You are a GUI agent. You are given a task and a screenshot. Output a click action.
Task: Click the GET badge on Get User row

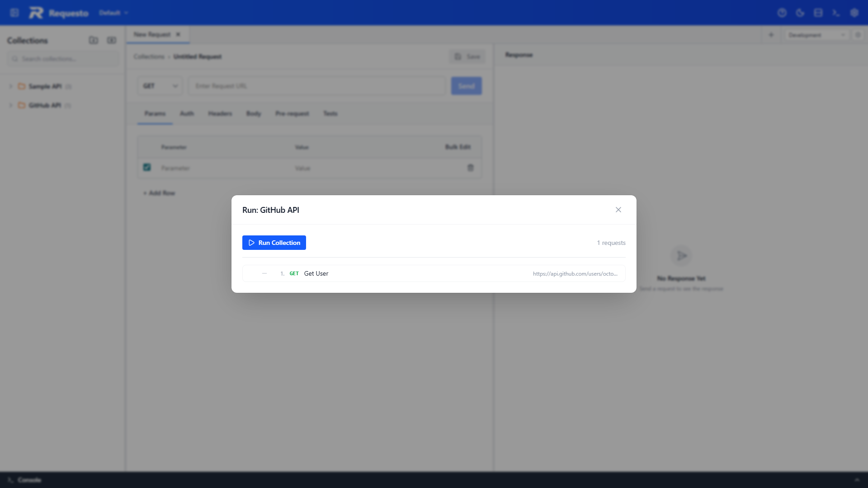(x=294, y=273)
